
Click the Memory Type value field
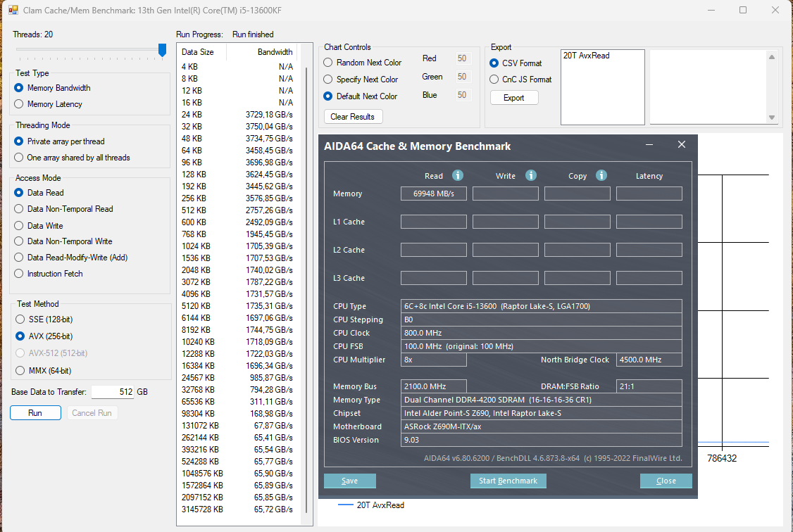click(x=541, y=400)
